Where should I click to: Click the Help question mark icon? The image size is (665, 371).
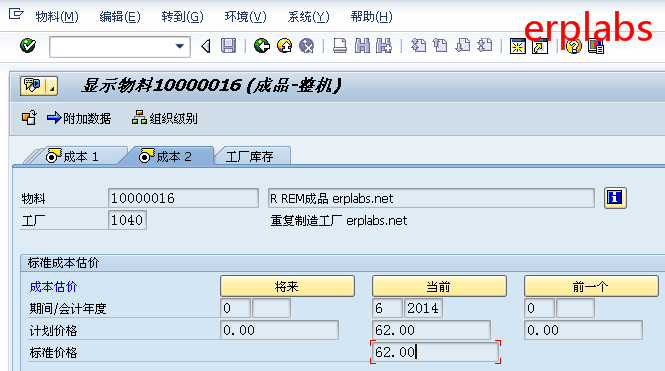[573, 46]
